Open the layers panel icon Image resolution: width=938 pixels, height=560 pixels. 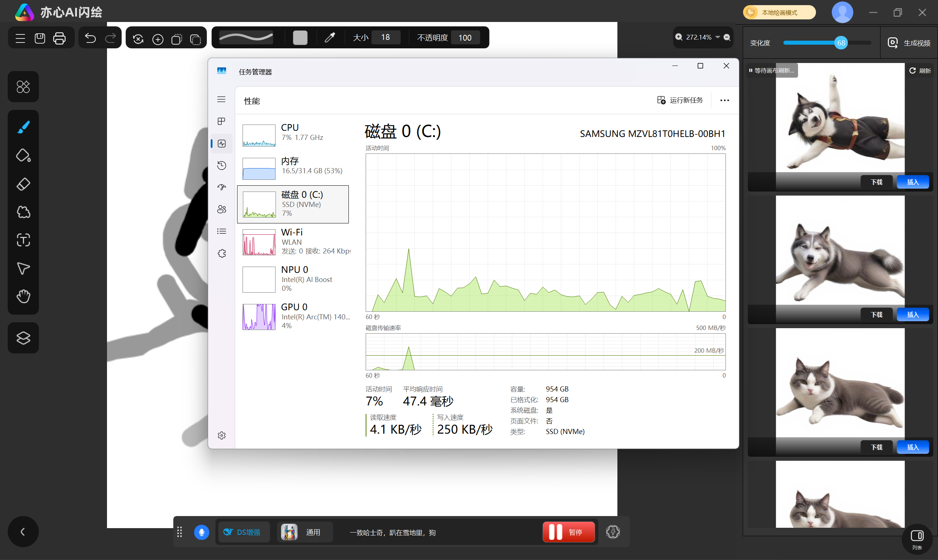(x=23, y=338)
